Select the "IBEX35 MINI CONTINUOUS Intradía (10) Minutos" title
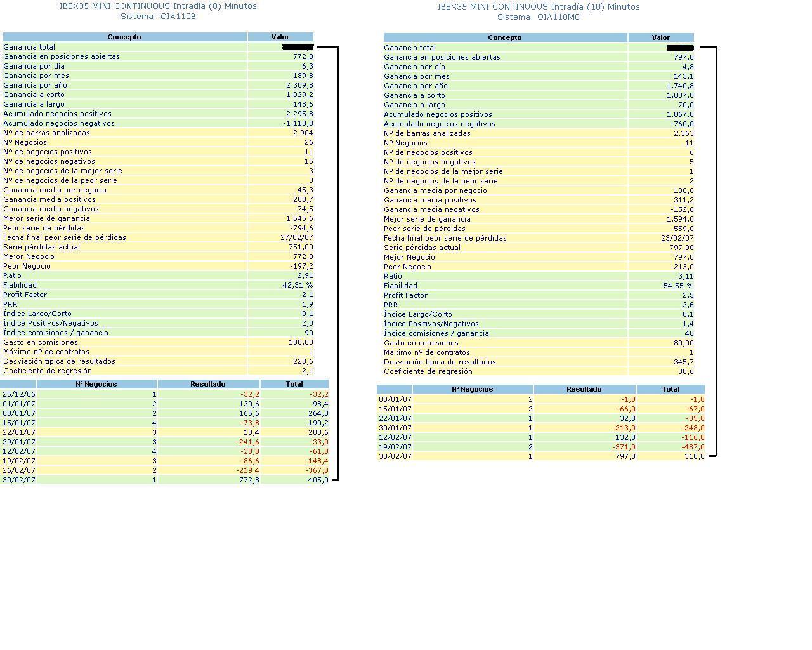812x650 pixels. coord(539,6)
